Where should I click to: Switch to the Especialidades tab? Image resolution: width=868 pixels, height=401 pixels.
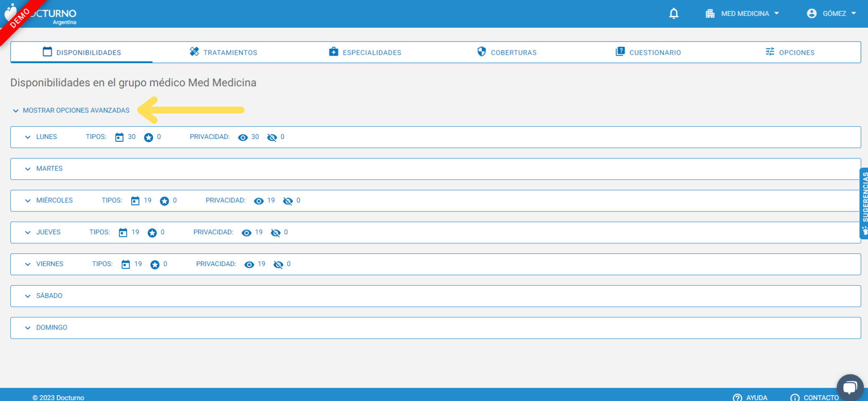point(365,52)
